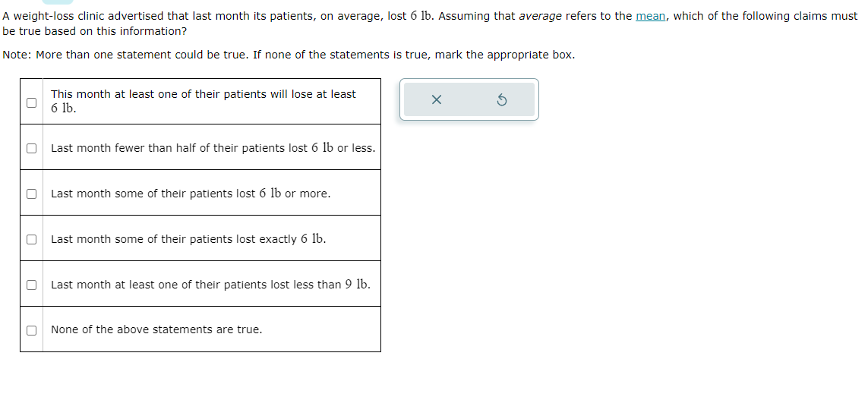Click the 'A weight-loss clinic advertised' question text

pyautogui.click(x=430, y=24)
